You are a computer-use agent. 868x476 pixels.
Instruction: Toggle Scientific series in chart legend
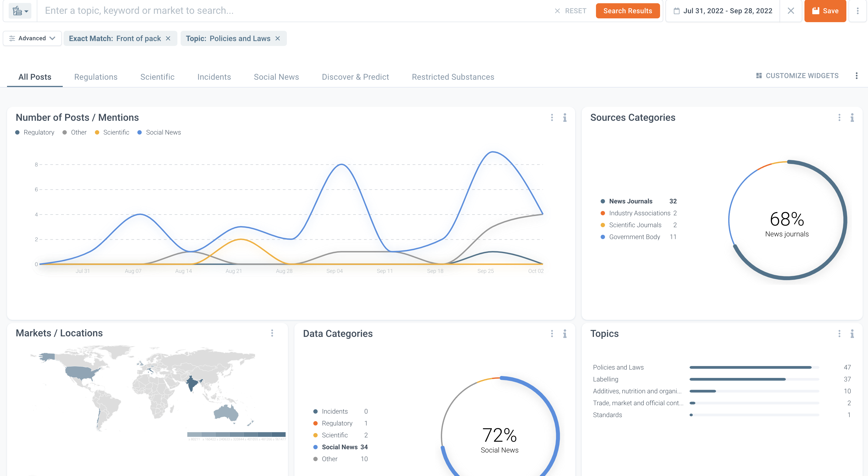tap(112, 132)
